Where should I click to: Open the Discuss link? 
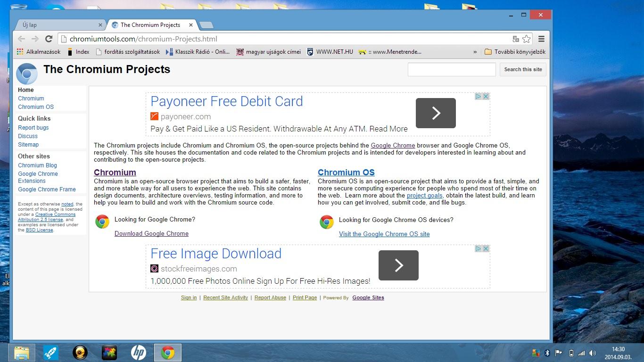[28, 136]
